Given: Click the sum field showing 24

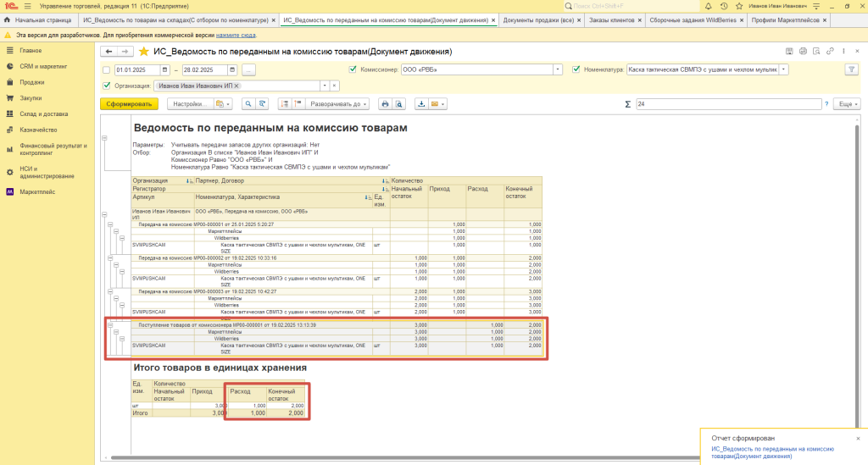Looking at the screenshot, I should pyautogui.click(x=728, y=104).
